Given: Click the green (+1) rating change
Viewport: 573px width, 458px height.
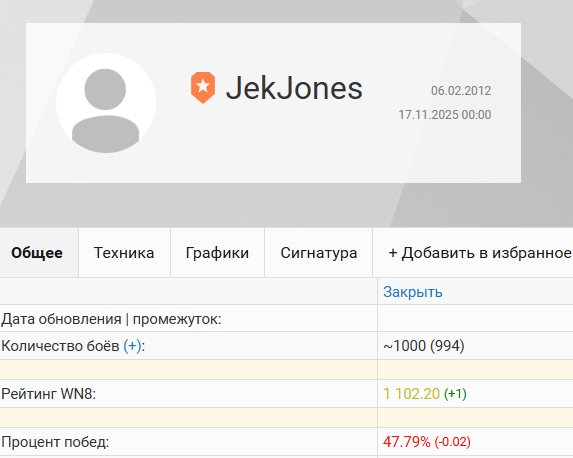Looking at the screenshot, I should (x=455, y=394).
